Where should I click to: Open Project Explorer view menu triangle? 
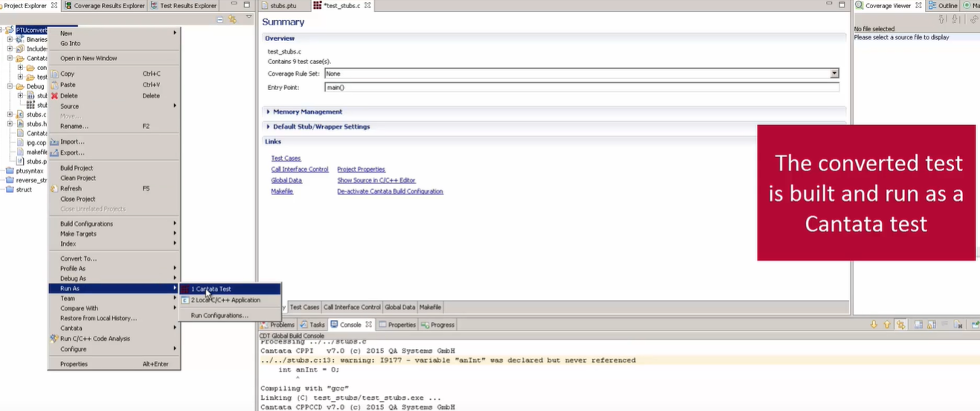pyautogui.click(x=249, y=18)
